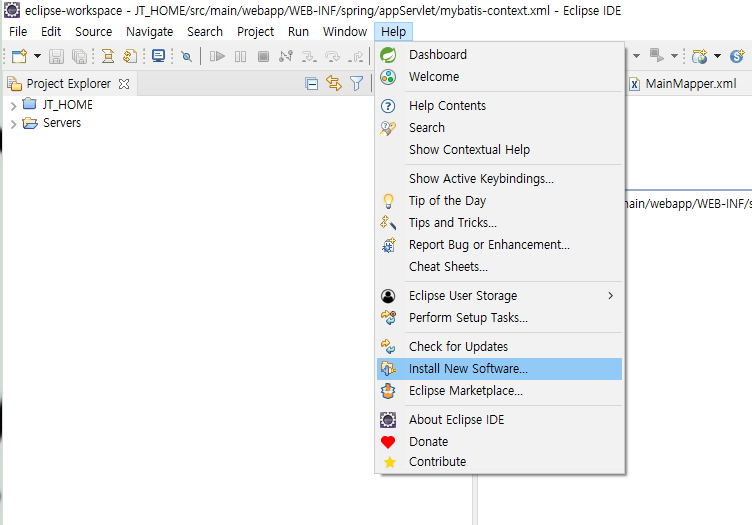Select the Servers folder

pyautogui.click(x=62, y=123)
